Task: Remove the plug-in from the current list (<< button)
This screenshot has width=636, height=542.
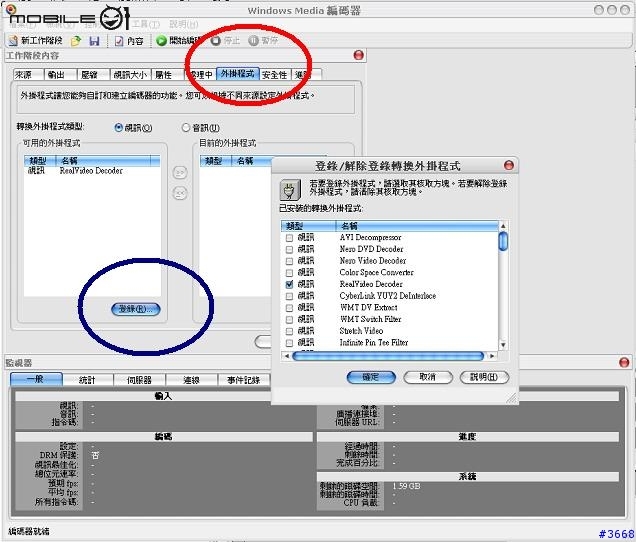Action: coord(180,193)
